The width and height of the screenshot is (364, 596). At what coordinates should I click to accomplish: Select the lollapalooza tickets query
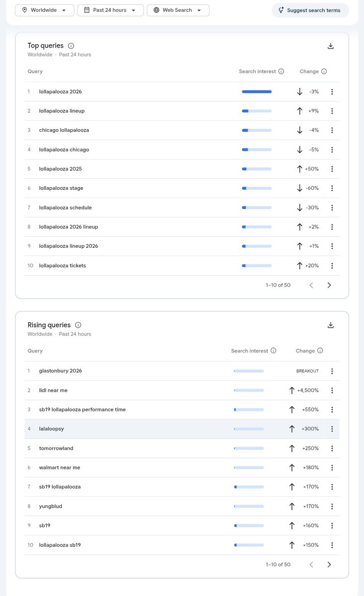63,266
